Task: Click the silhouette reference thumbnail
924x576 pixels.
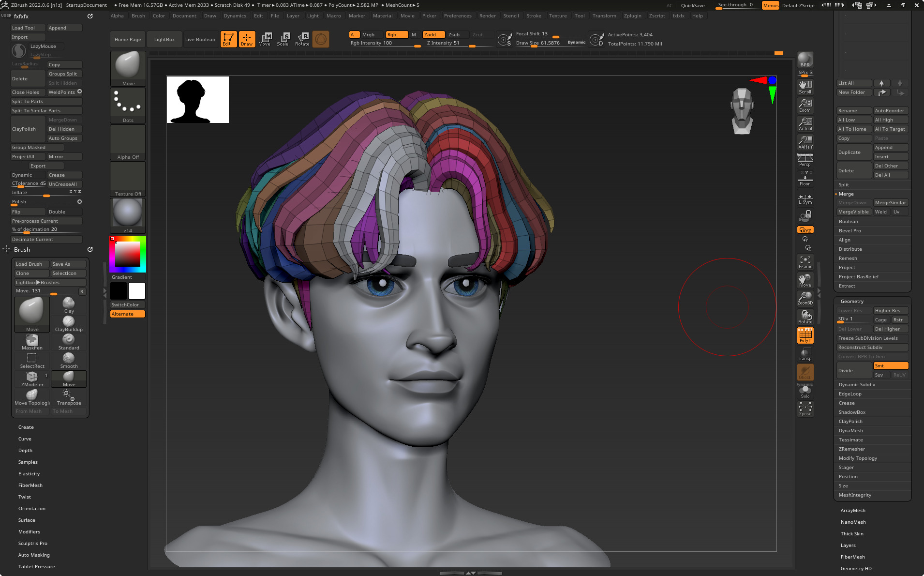Action: point(198,100)
